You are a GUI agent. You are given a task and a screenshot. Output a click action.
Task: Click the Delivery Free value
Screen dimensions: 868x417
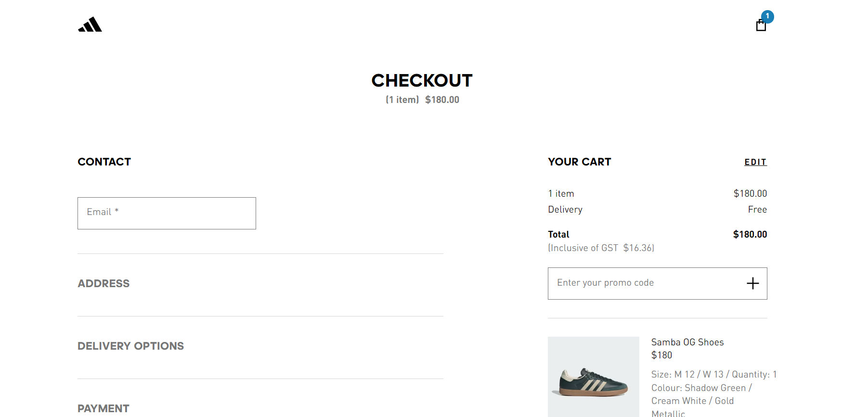point(757,209)
